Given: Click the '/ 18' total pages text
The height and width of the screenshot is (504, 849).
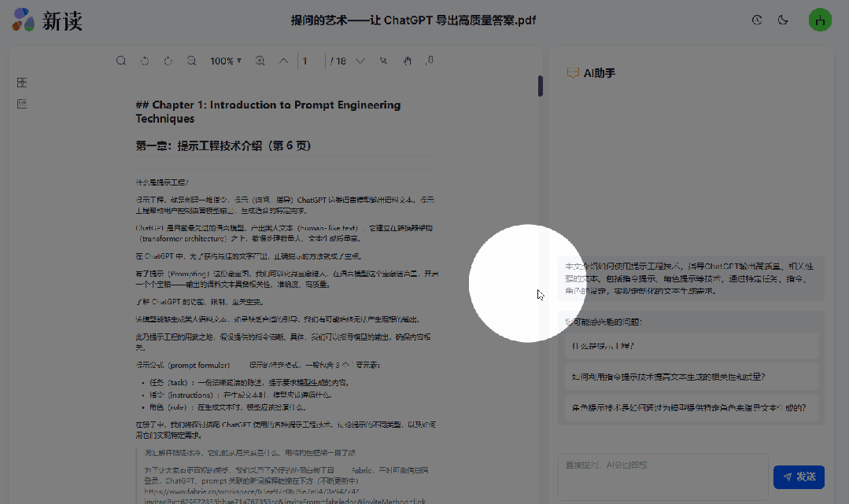Looking at the screenshot, I should tap(338, 61).
